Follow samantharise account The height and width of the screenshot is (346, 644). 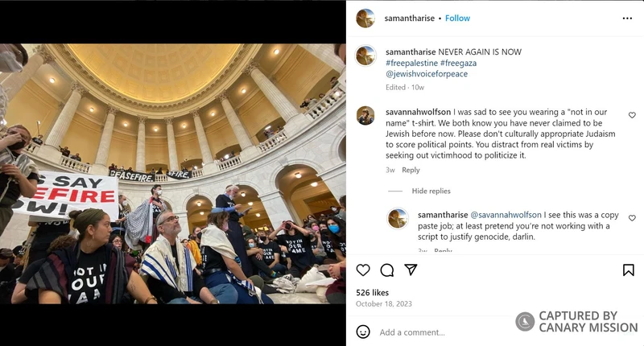(x=457, y=18)
